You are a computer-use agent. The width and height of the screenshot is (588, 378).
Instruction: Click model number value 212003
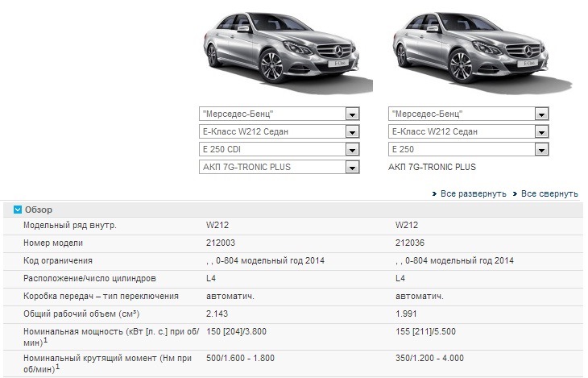click(x=221, y=243)
